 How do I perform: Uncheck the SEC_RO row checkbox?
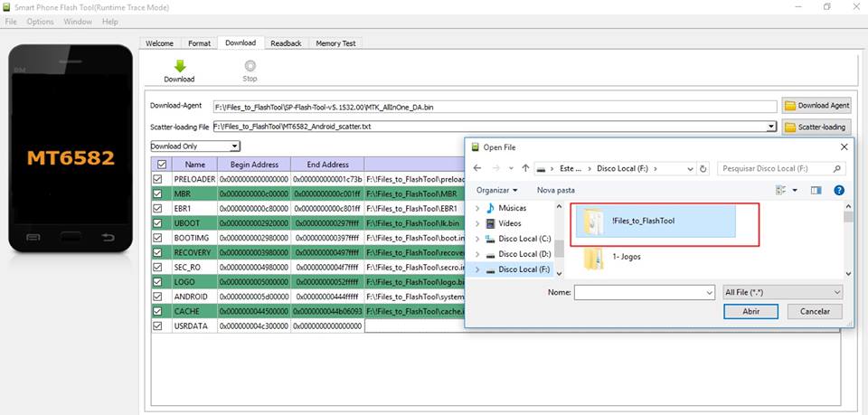click(157, 268)
